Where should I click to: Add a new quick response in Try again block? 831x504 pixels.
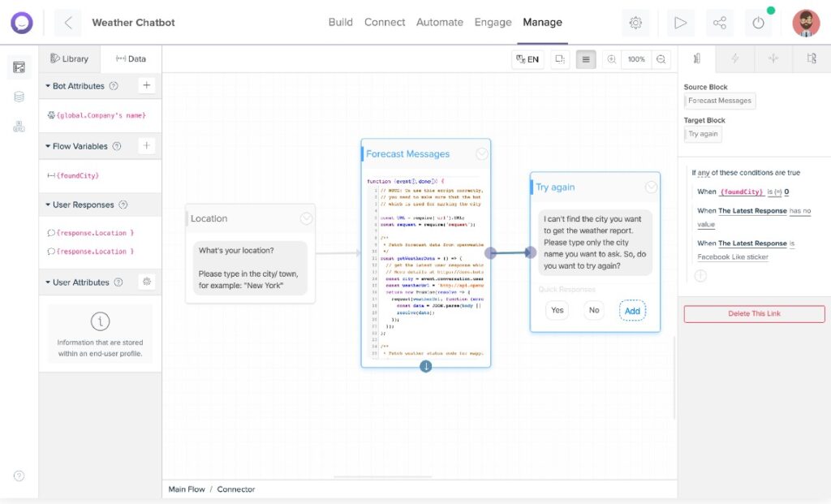[x=632, y=310]
